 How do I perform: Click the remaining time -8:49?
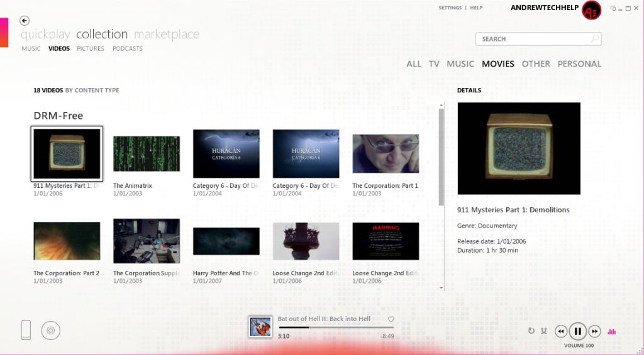[387, 336]
